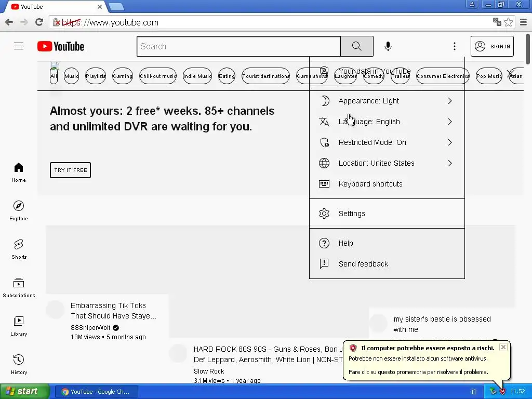Open new tab in Chrome

116,6
